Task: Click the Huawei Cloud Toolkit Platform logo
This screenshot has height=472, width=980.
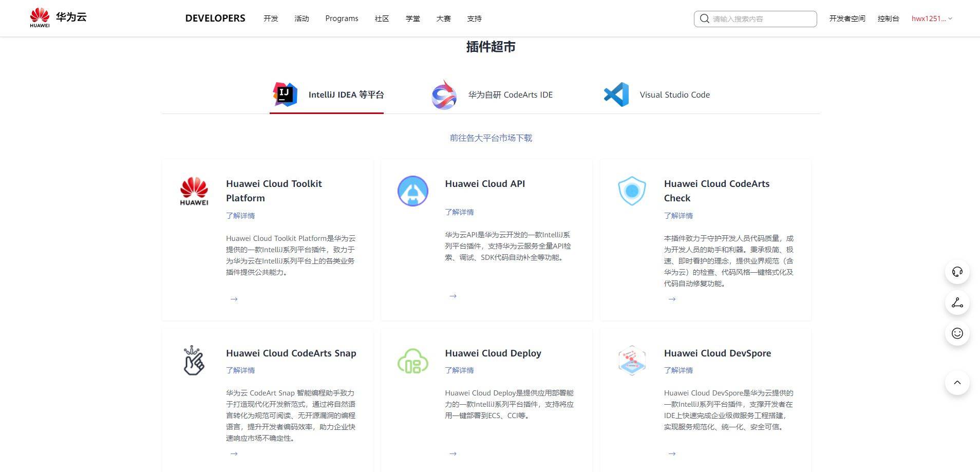Action: (194, 191)
